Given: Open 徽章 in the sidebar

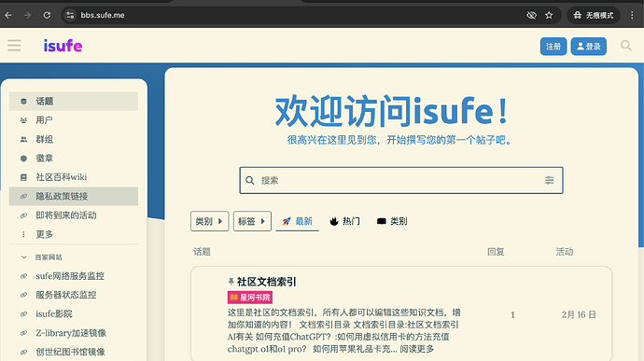Looking at the screenshot, I should 74,159.
